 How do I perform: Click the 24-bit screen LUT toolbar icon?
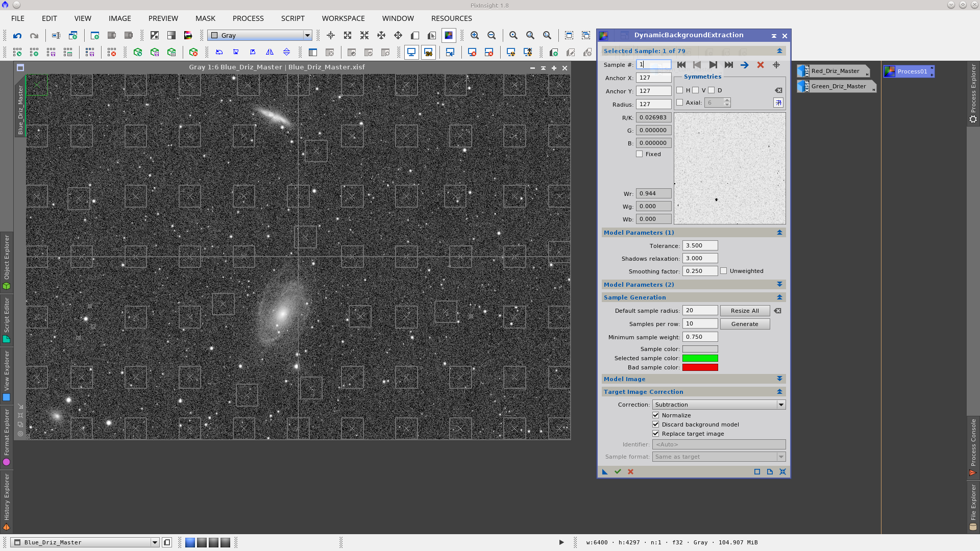[x=429, y=52]
